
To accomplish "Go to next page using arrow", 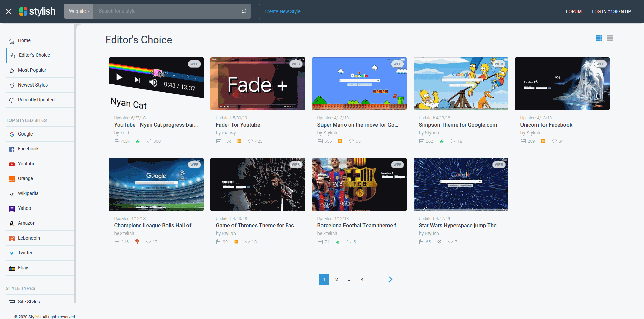I will point(390,279).
